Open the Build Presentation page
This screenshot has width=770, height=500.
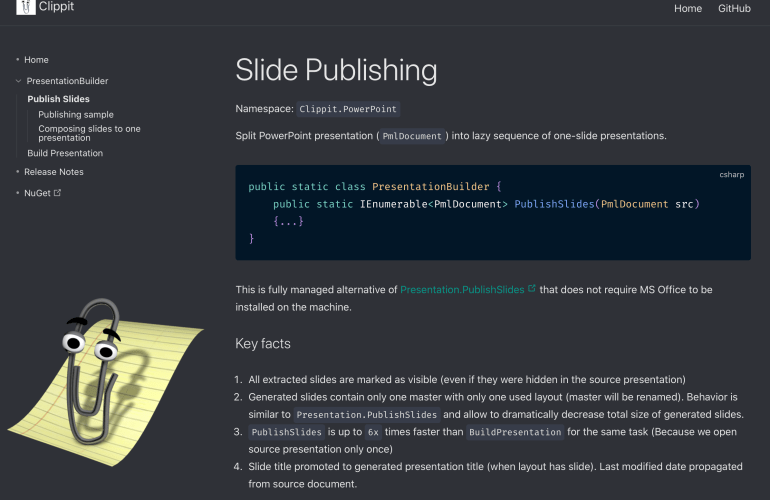65,153
